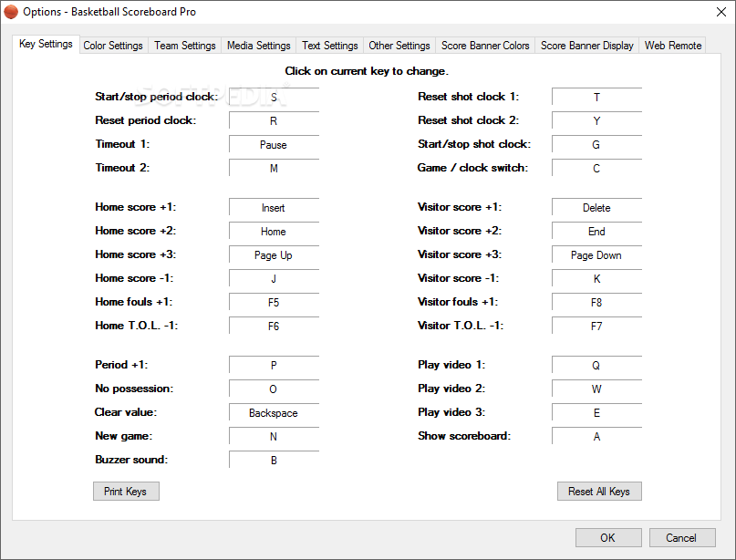
Task: Change the Play video 1 key Q
Action: (x=596, y=365)
